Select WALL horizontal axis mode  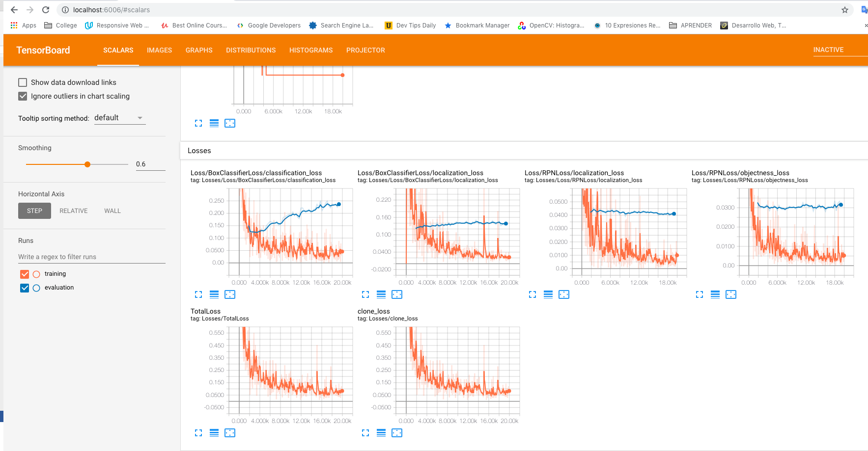112,211
